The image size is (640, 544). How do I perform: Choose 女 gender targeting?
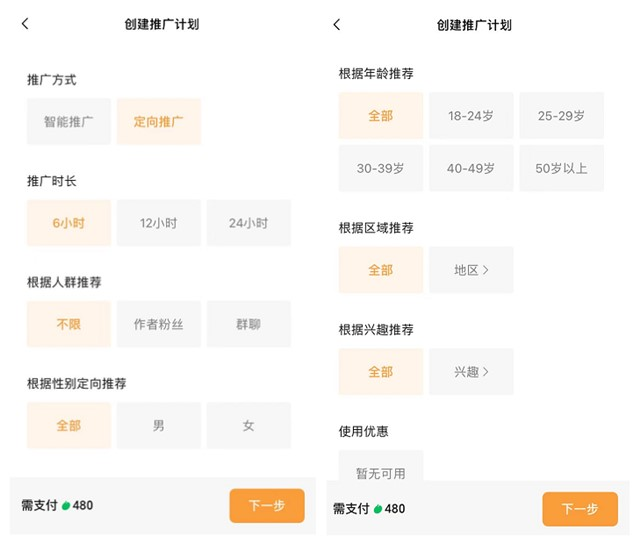tap(248, 425)
